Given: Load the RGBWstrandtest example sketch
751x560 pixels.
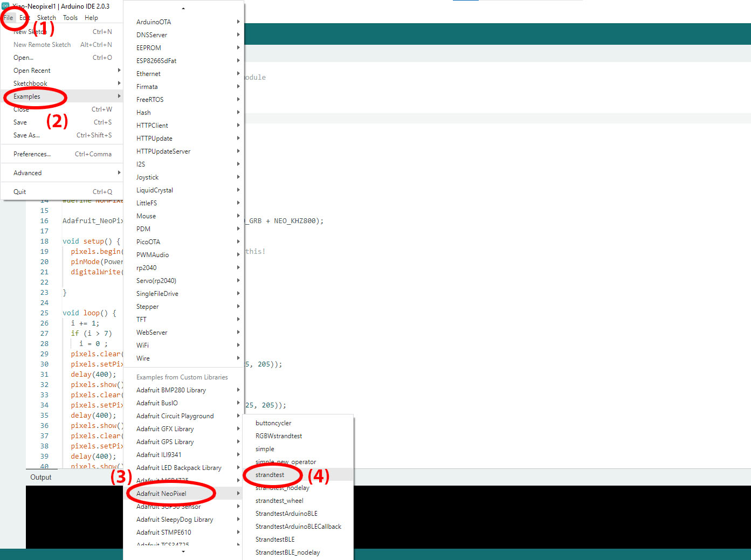Looking at the screenshot, I should coord(298,436).
